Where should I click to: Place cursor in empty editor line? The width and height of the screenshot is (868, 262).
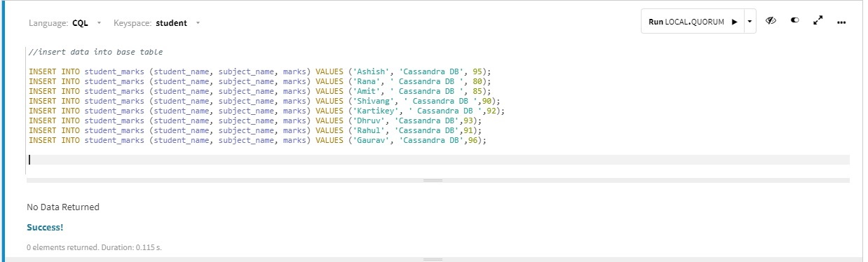coord(438,160)
